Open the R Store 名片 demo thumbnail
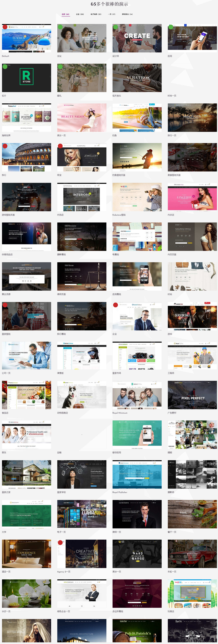 coord(27,78)
